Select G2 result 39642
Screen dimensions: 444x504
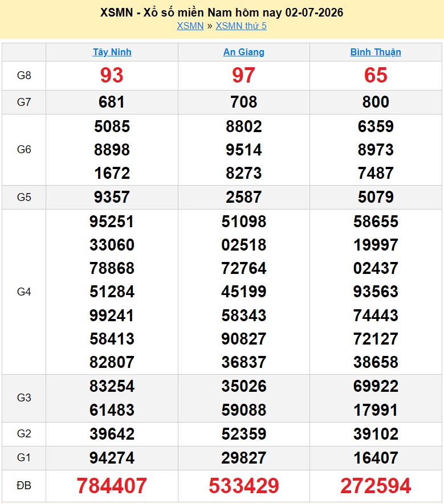click(x=112, y=434)
